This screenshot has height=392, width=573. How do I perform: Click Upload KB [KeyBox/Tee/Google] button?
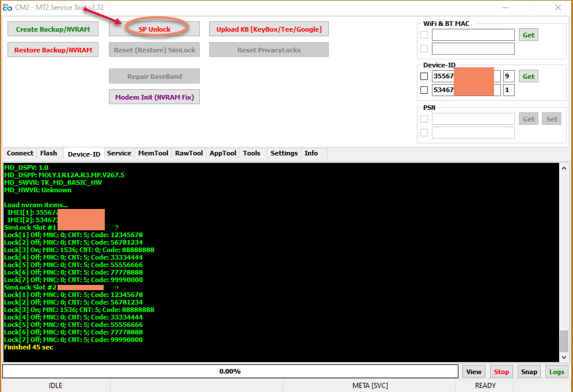269,29
